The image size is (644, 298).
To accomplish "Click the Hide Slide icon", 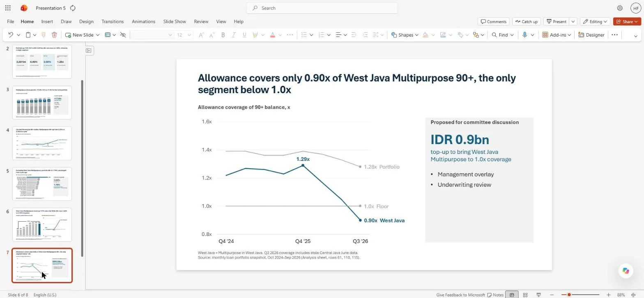I will [x=123, y=35].
